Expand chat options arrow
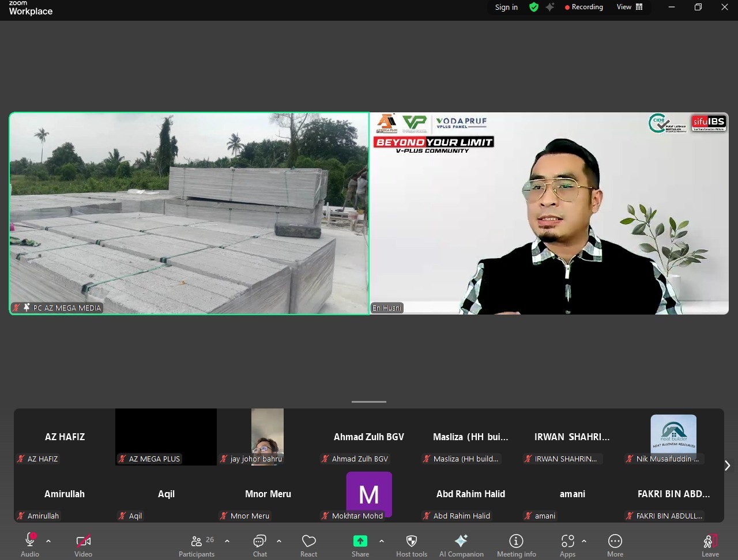Screen dimensions: 738x560 [279, 541]
